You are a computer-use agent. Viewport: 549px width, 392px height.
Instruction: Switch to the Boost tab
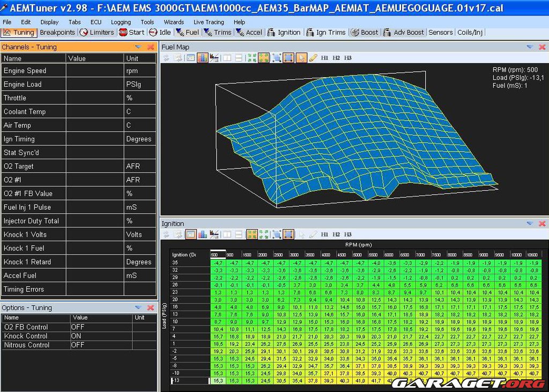pos(365,33)
